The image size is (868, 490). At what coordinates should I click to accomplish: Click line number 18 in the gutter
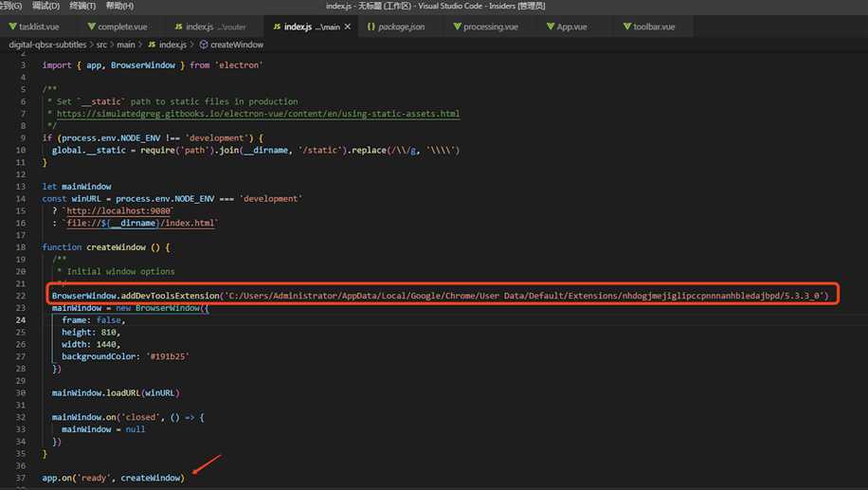pos(21,247)
